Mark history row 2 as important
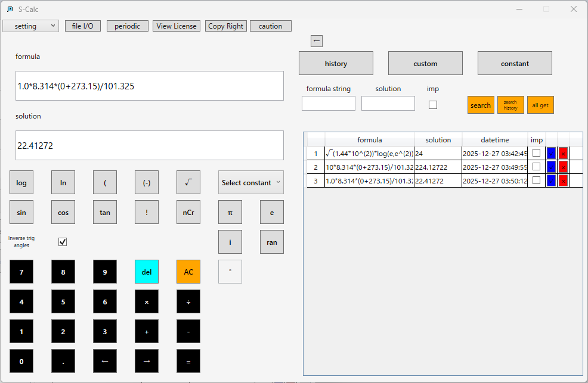588x383 pixels. click(537, 167)
